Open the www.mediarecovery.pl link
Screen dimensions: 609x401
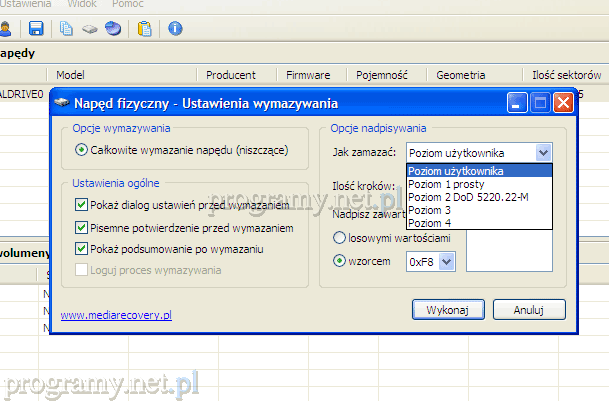[x=116, y=315]
